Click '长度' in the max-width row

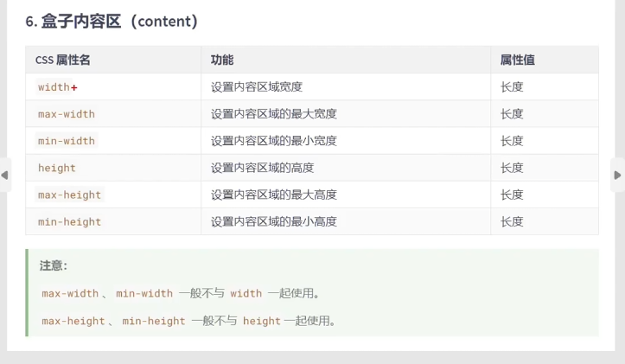512,114
